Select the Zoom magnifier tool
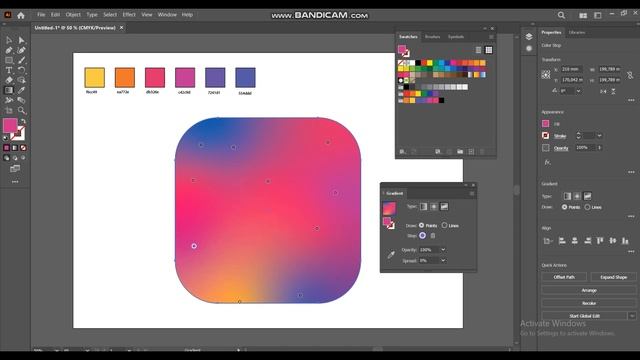Viewport: 640px width, 360px height. [x=21, y=110]
